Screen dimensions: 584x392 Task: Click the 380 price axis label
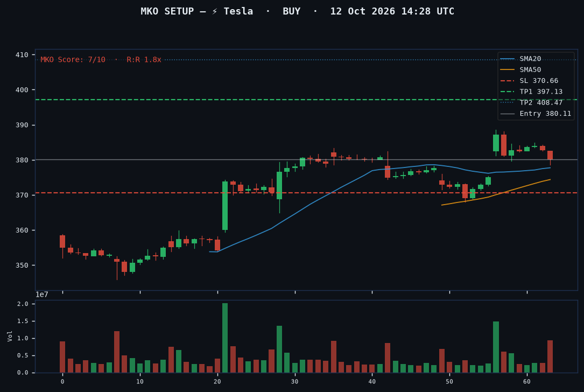[x=22, y=160]
